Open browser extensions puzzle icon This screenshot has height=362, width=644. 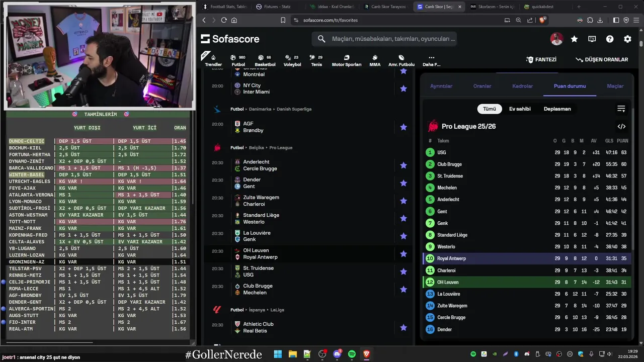[x=590, y=20]
